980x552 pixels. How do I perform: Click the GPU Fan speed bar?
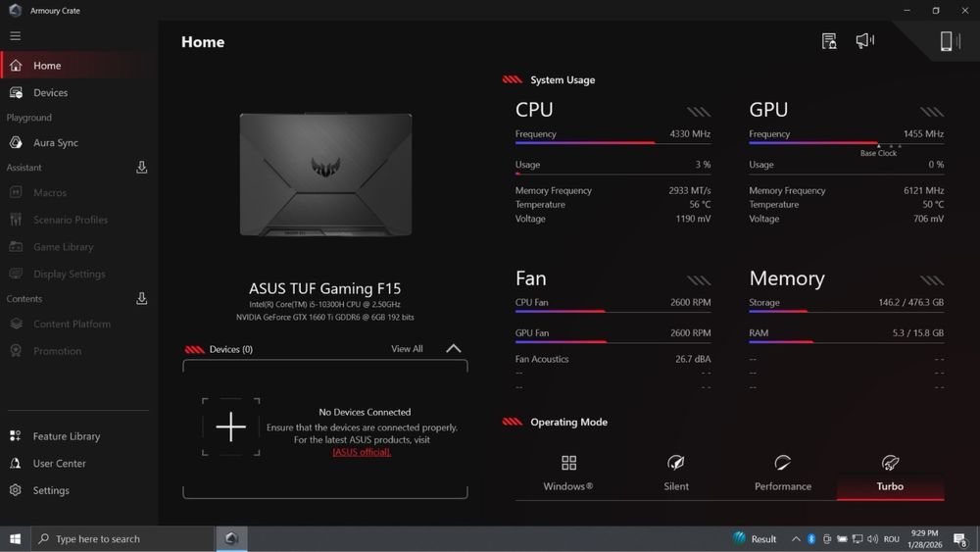(612, 342)
